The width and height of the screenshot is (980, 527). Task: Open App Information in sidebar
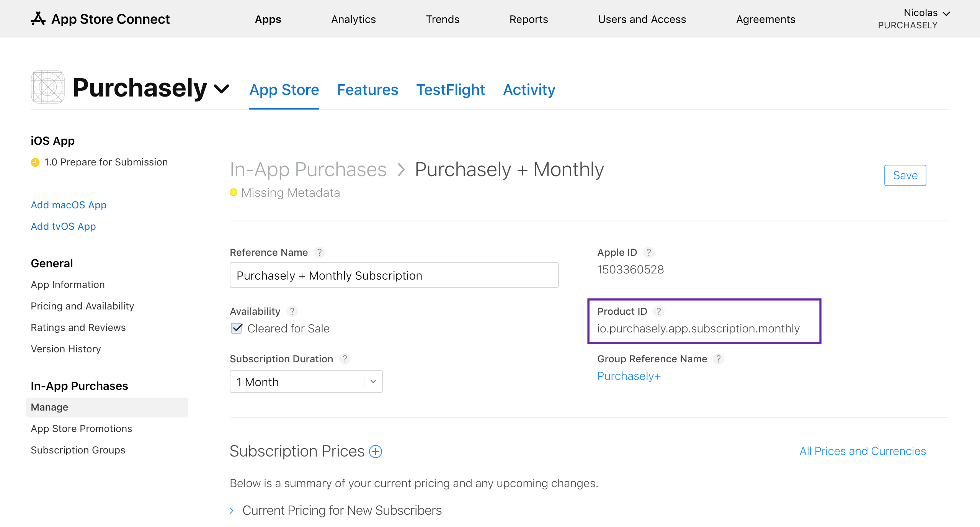[x=68, y=285]
